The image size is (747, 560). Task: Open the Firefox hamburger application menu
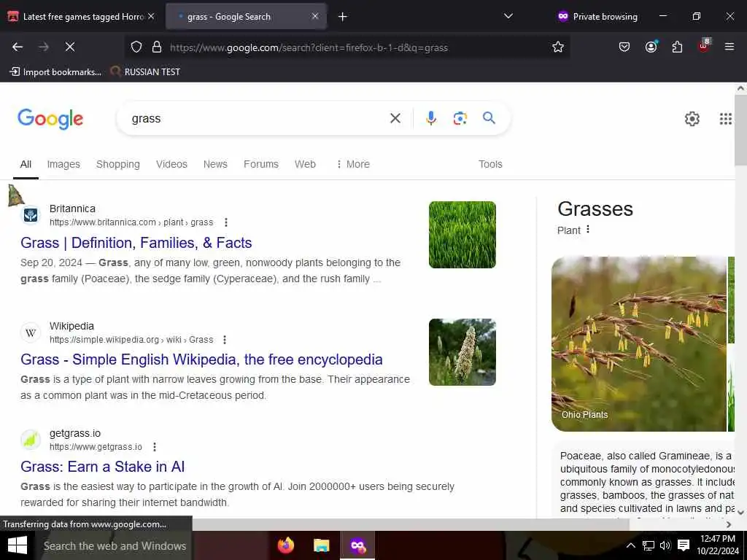tap(729, 47)
